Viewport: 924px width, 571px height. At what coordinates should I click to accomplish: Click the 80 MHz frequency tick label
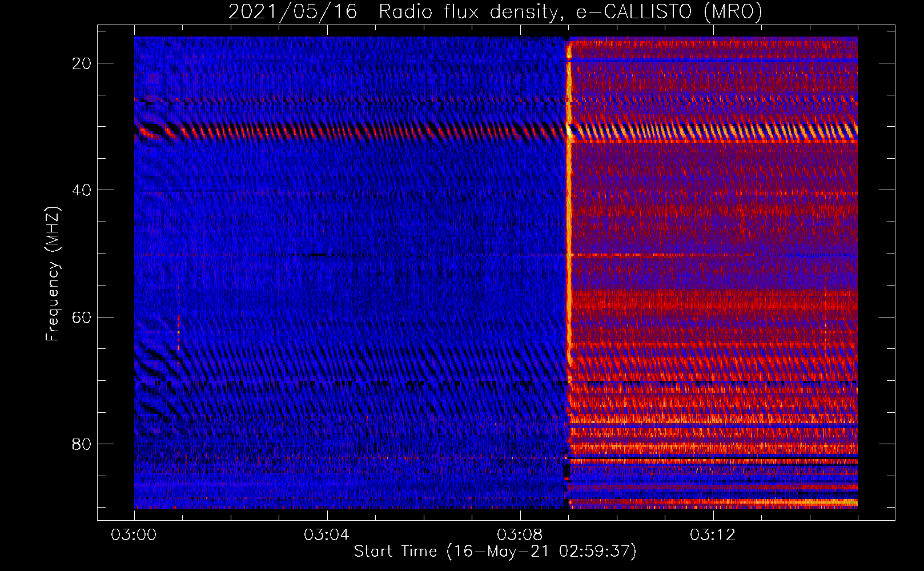coord(82,444)
